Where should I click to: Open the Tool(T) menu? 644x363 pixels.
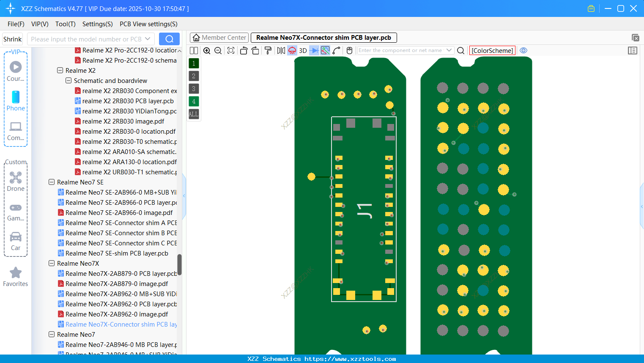pos(66,24)
